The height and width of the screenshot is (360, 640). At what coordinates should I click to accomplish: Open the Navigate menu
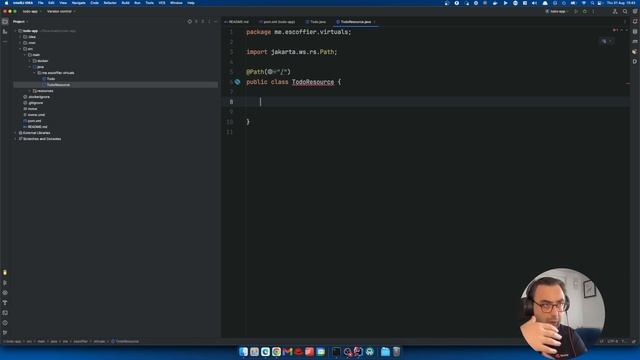tap(78, 3)
